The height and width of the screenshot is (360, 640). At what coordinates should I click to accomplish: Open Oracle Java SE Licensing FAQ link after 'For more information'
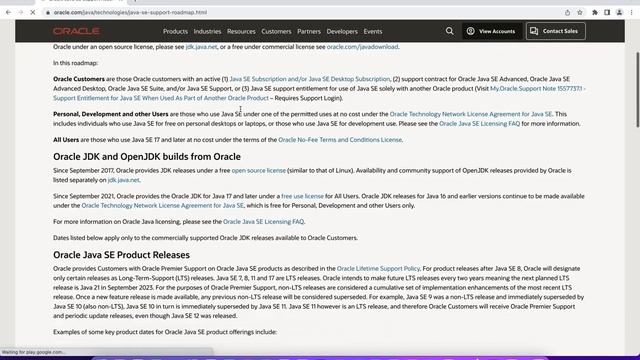tap(264, 222)
